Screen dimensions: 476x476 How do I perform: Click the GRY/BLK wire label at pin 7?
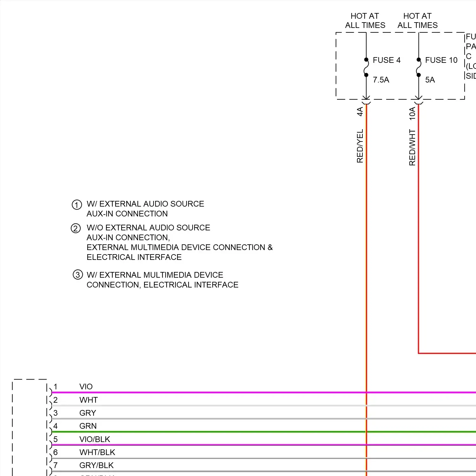[x=96, y=465]
